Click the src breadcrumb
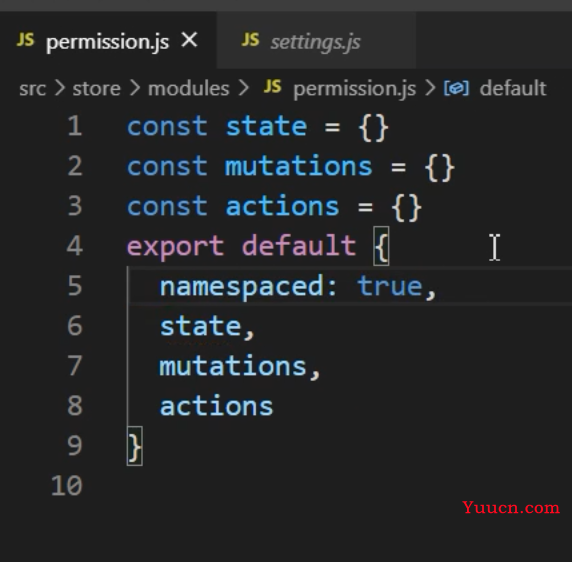Screen dimensions: 572x562 [33, 89]
